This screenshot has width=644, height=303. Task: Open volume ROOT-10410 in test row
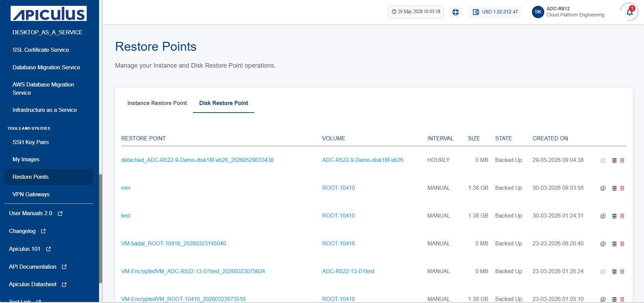338,215
